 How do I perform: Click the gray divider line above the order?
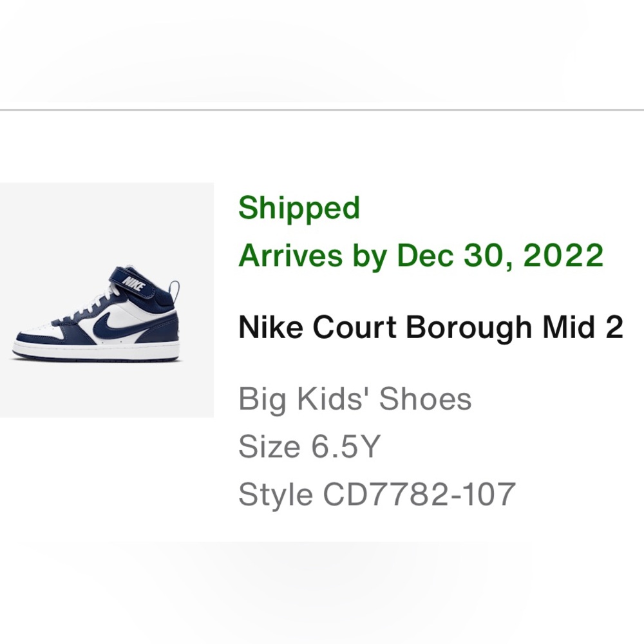point(322,109)
